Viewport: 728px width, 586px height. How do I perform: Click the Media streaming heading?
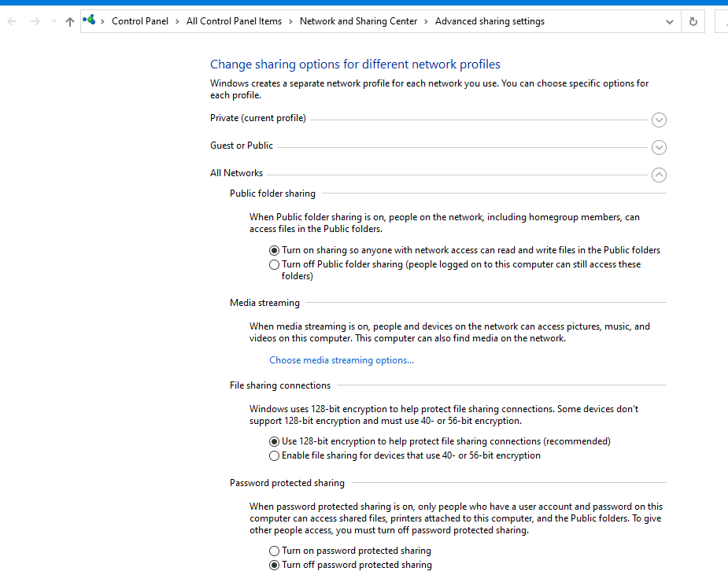(x=264, y=303)
